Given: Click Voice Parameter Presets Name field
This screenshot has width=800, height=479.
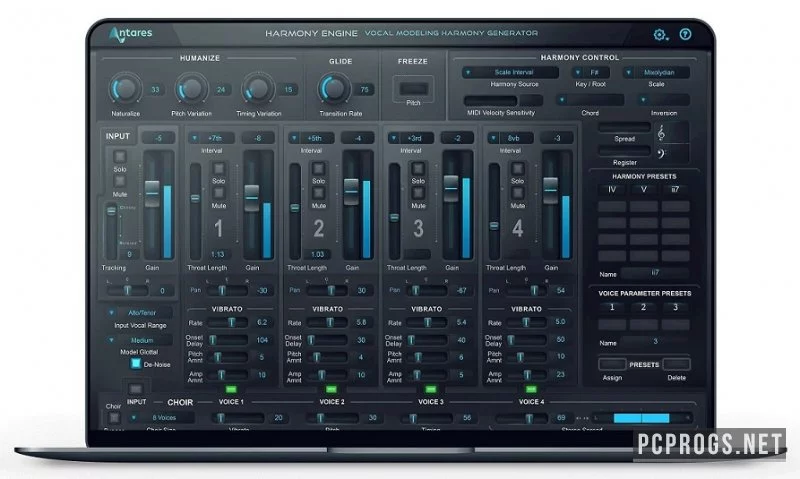Looking at the screenshot, I should (x=655, y=342).
